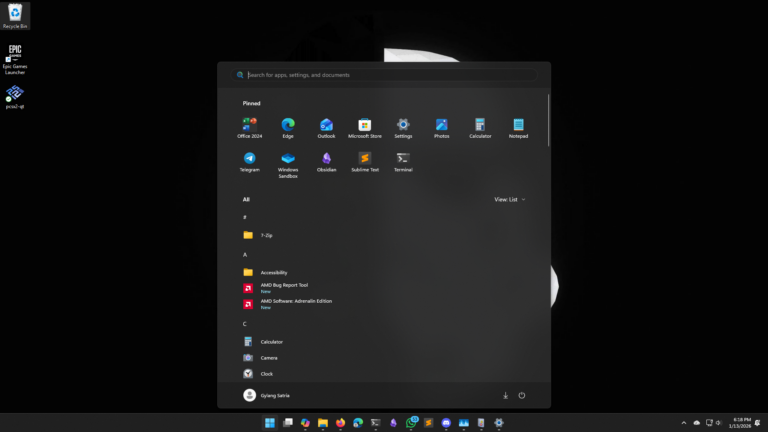The height and width of the screenshot is (432, 768).
Task: Click the Windows Start button on taskbar
Action: (x=269, y=423)
